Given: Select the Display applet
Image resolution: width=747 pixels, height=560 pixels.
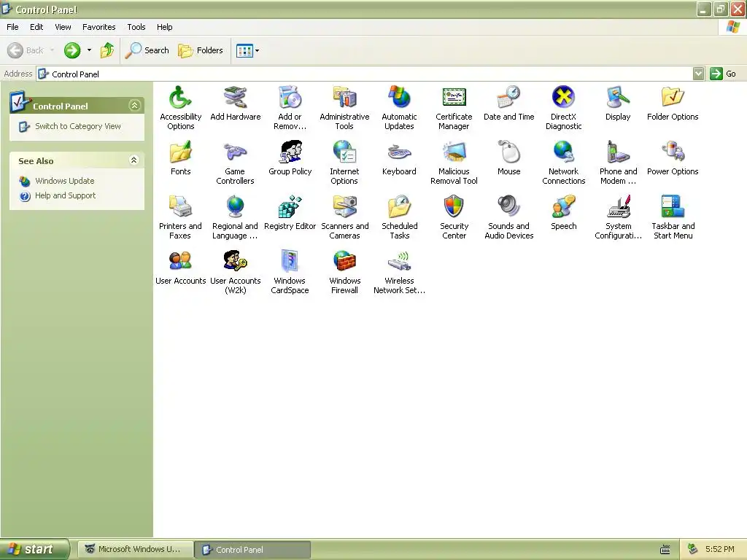Looking at the screenshot, I should (x=618, y=104).
